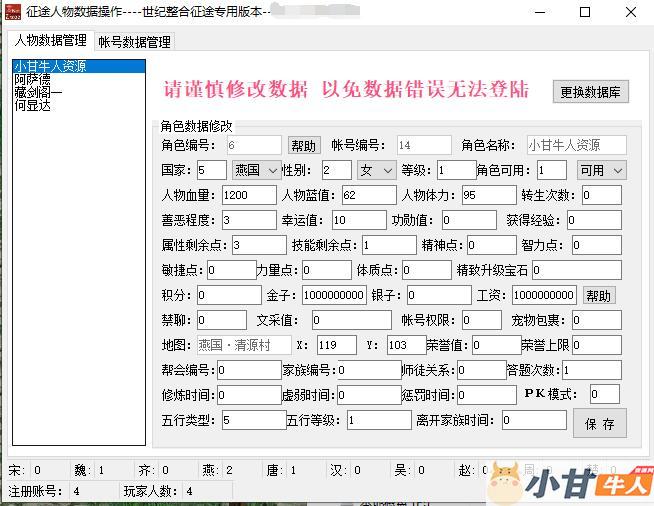Pick 何昱达 in the character list
Screen dimensions: 654x506
[x=33, y=105]
